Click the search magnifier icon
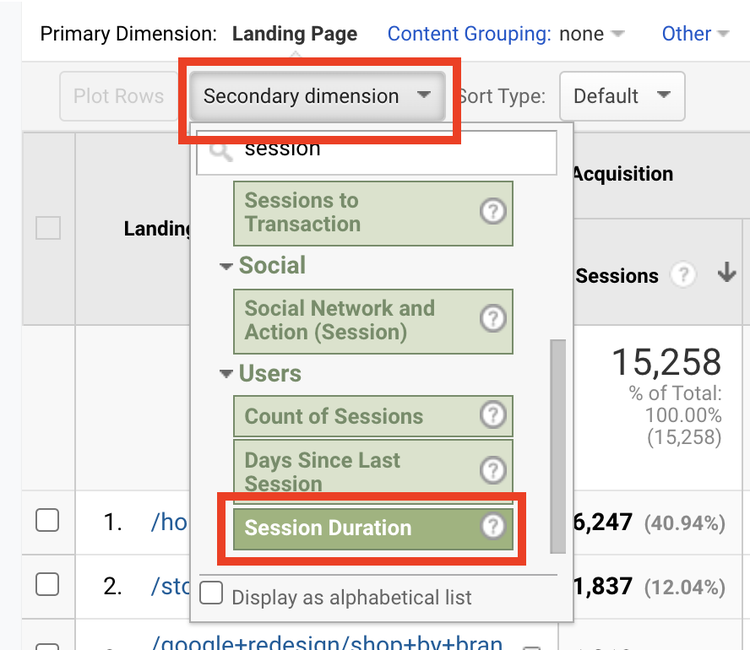750x650 pixels. [221, 151]
